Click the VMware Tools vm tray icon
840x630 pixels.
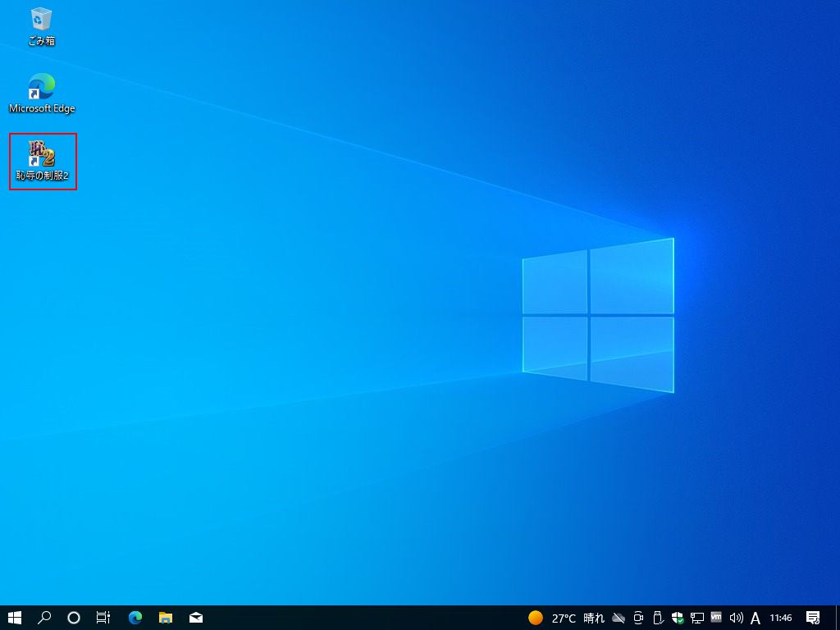[x=716, y=617]
